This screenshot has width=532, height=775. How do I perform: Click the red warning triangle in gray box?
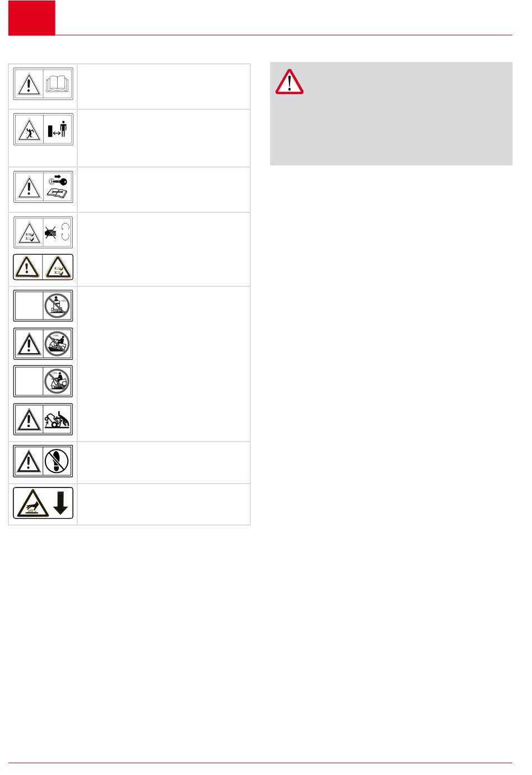[289, 82]
